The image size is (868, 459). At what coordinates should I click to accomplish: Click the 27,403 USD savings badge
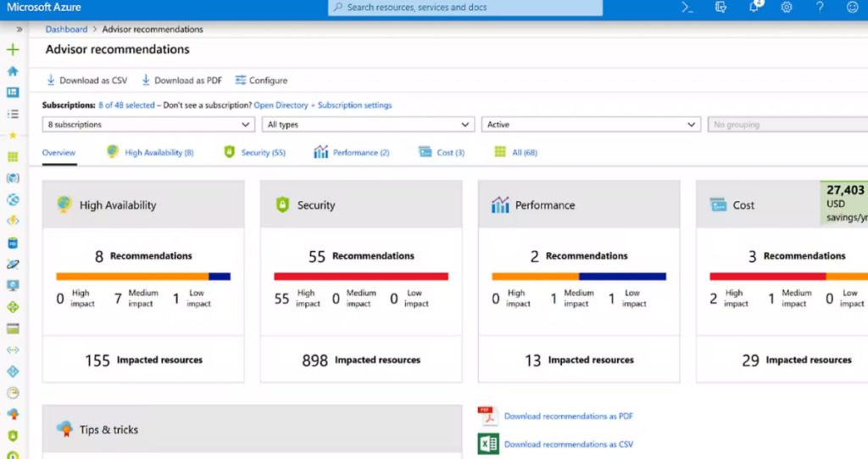(845, 204)
